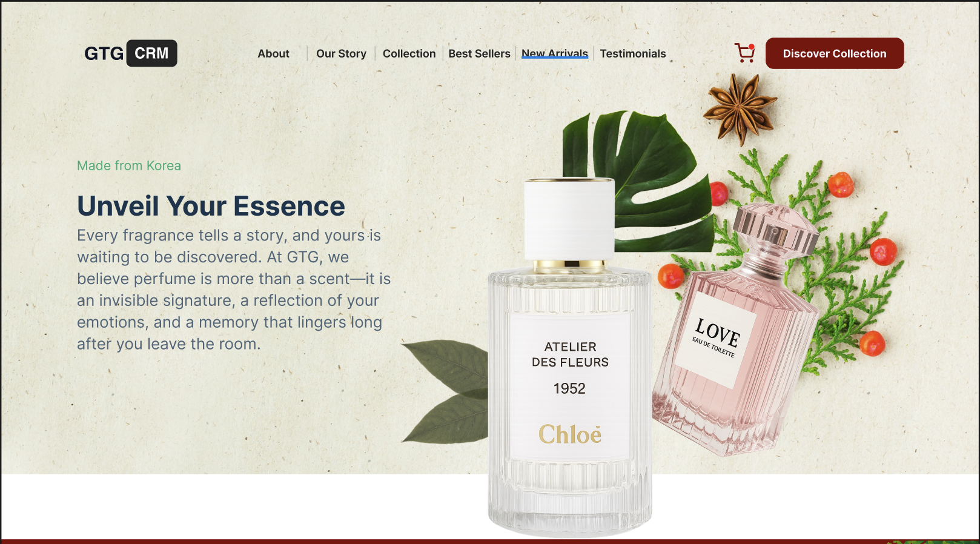Click the Unveil Your Essence heading
Screen dimensions: 980x544
pos(211,206)
